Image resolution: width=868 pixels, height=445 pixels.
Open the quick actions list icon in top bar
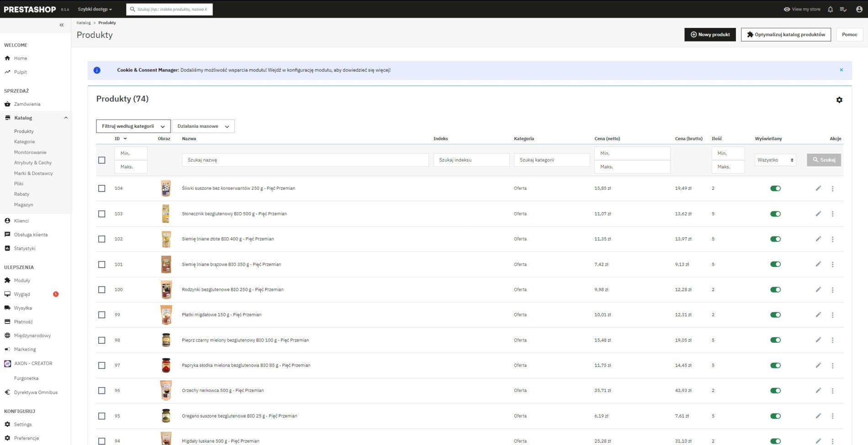click(x=843, y=9)
